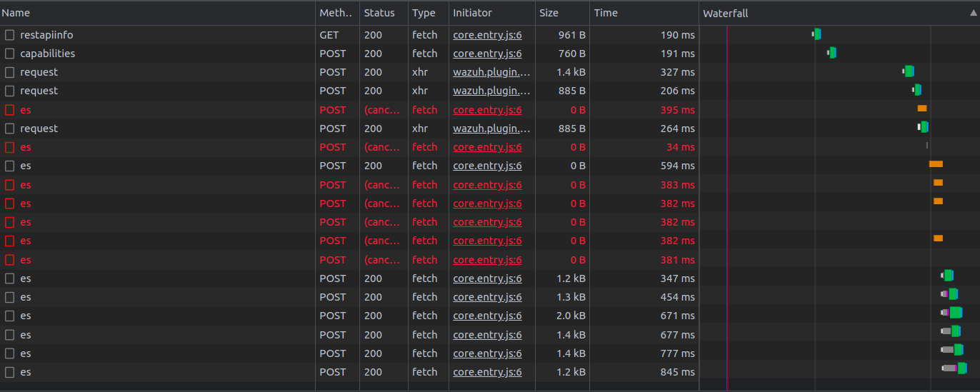Click the file icon of the 2.0 kB es row

[9, 316]
